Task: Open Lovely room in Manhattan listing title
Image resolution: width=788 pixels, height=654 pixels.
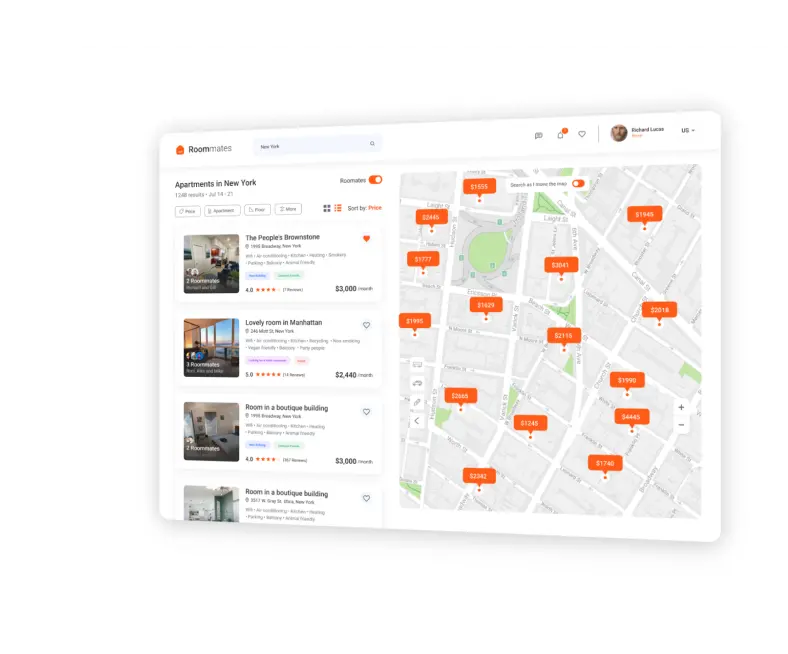Action: (283, 322)
